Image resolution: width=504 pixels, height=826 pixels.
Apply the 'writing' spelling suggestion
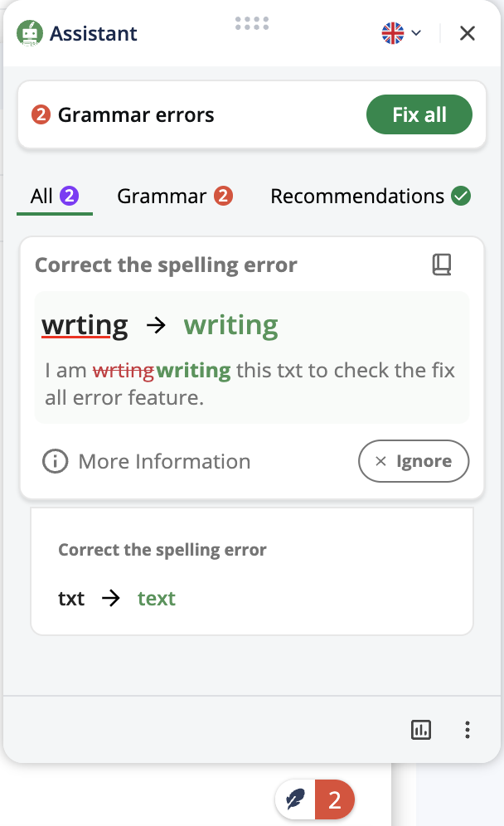click(x=230, y=326)
